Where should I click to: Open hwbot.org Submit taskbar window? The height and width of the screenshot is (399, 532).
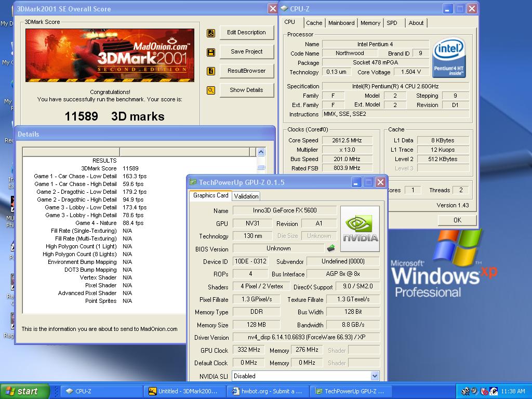coord(268,391)
